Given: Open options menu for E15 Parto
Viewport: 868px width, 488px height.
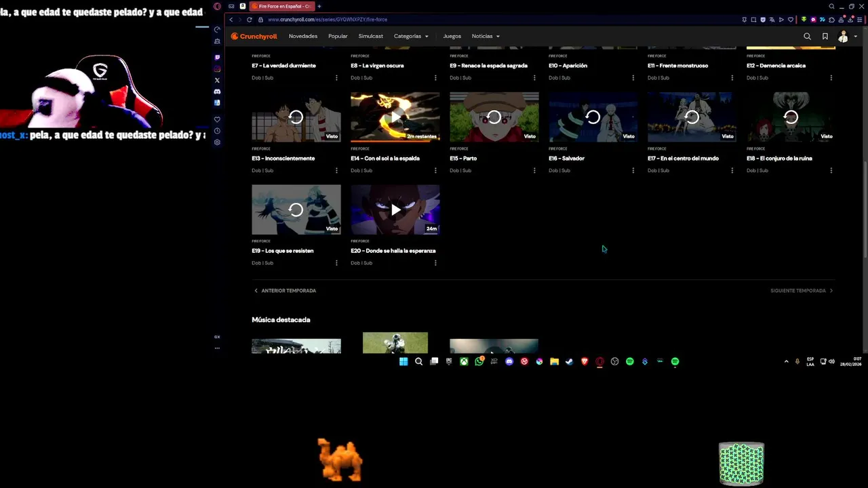Looking at the screenshot, I should [534, 170].
